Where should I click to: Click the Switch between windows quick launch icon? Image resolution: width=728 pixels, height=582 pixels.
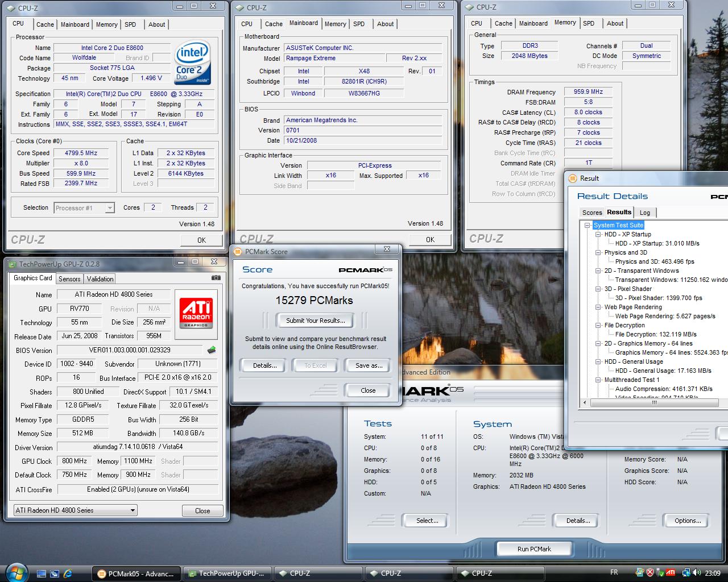[55, 573]
